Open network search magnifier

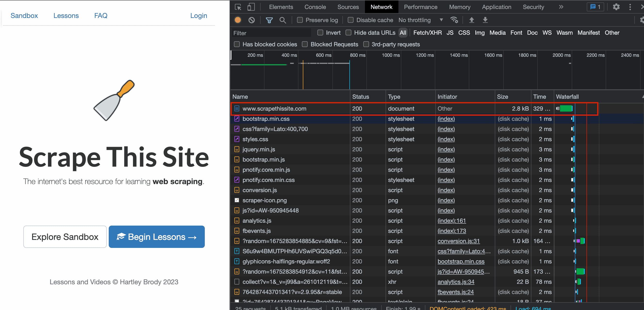283,20
